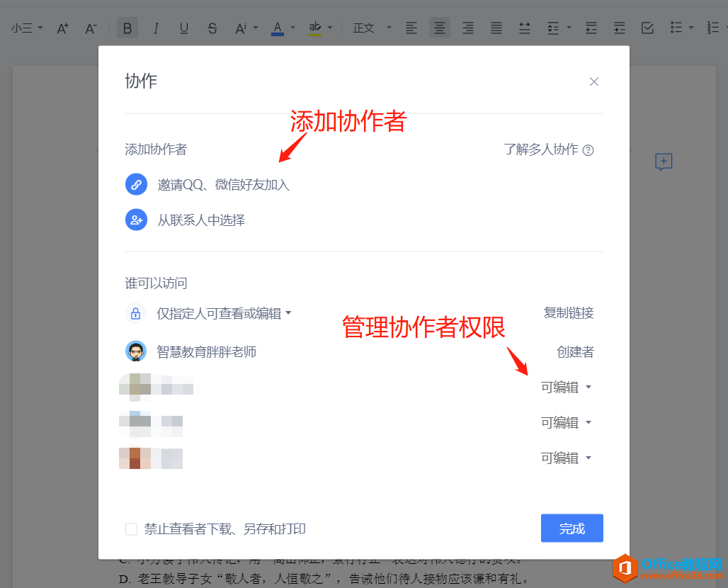This screenshot has height=588, width=728.
Task: Open 了解多人协作 help link
Action: [x=541, y=149]
